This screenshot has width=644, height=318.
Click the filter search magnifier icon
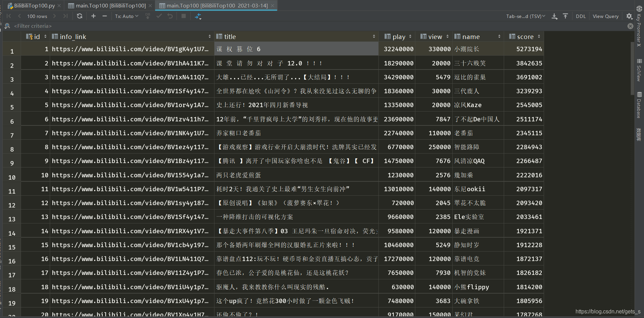click(x=7, y=26)
